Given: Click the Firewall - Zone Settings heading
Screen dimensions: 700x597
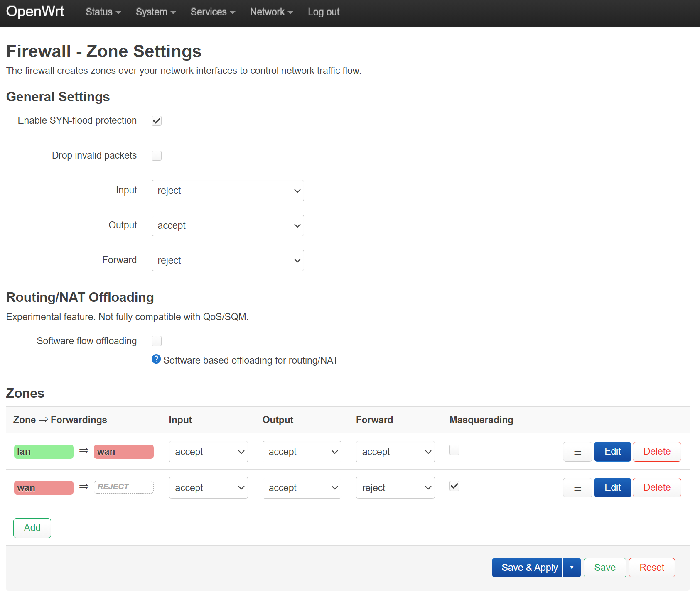Looking at the screenshot, I should coord(104,51).
